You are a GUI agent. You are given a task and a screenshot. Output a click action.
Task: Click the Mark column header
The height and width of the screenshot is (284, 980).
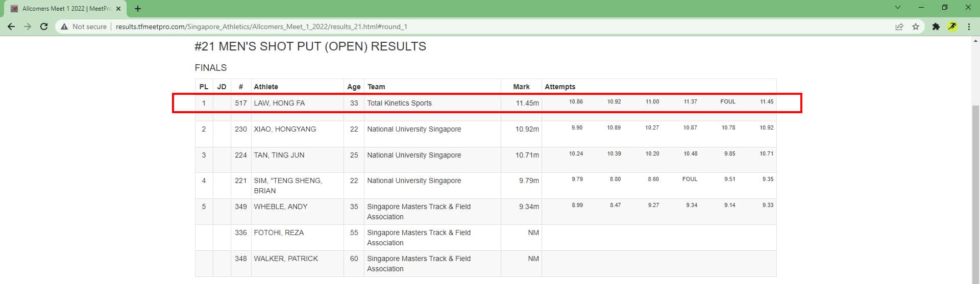pyautogui.click(x=521, y=87)
